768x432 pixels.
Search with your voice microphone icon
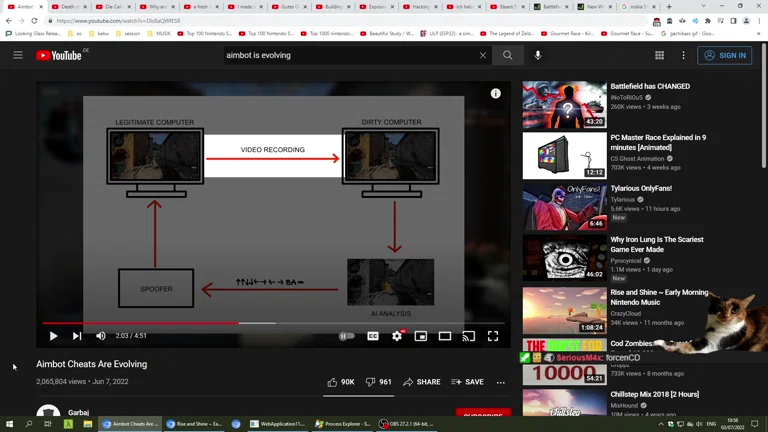[x=538, y=56]
